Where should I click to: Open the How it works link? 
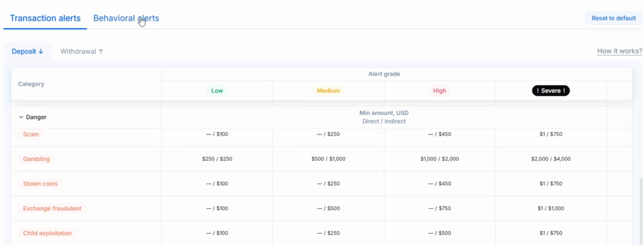click(x=619, y=51)
